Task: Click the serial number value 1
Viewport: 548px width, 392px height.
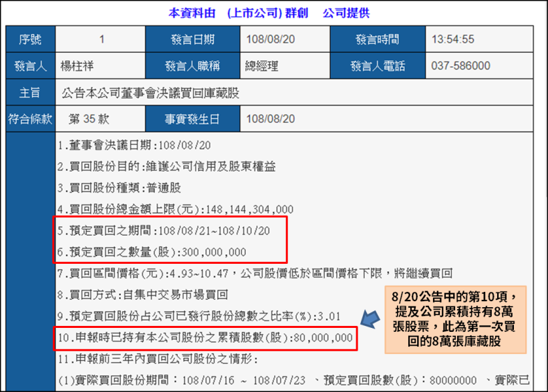Action: pos(102,39)
